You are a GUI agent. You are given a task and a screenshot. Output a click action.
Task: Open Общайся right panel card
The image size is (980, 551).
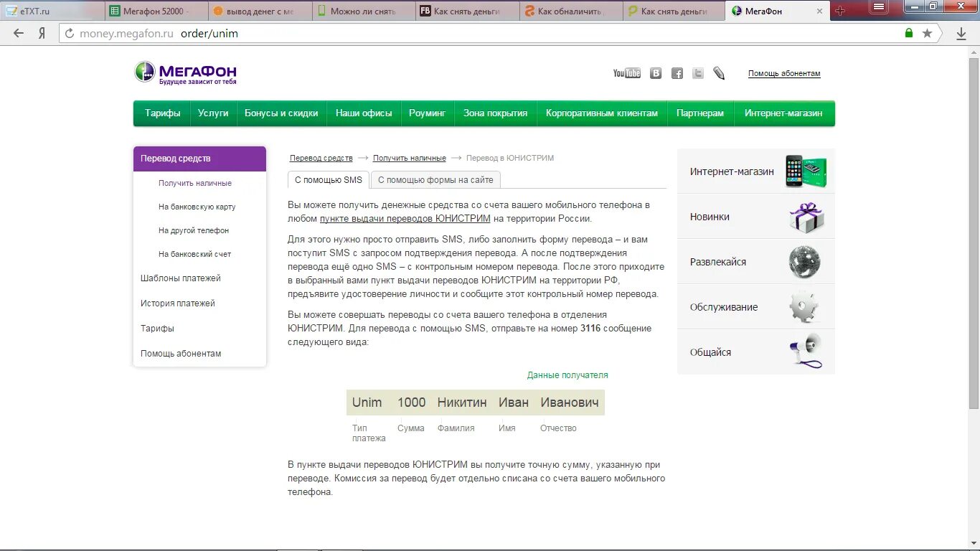[756, 352]
